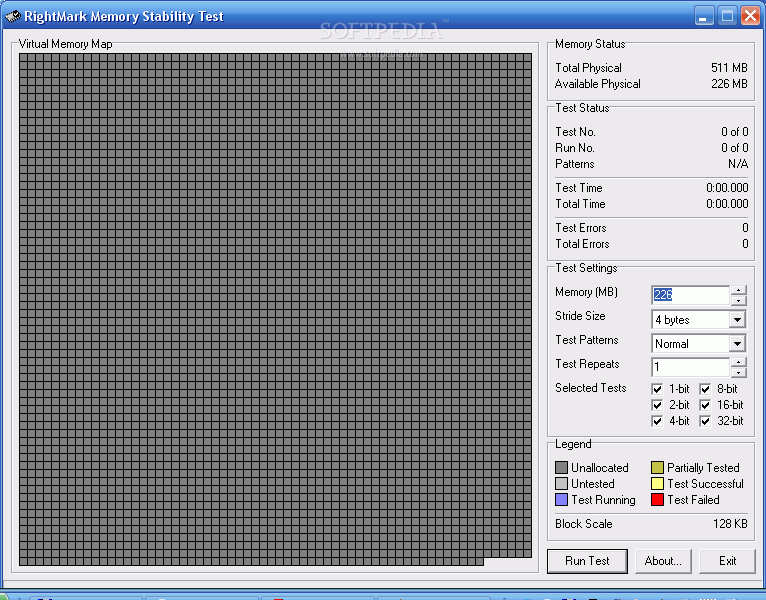Click the 'Run No.' label
766x600 pixels.
(x=574, y=148)
